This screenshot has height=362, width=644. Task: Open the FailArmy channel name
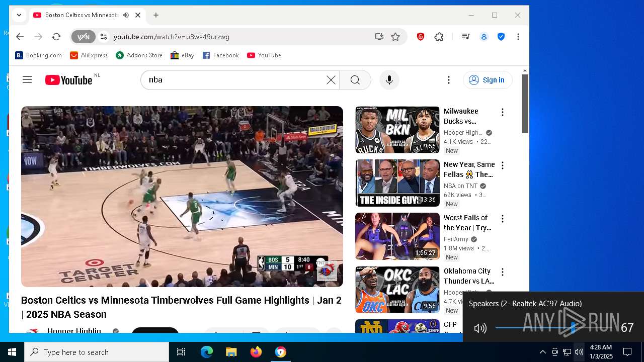pyautogui.click(x=456, y=239)
